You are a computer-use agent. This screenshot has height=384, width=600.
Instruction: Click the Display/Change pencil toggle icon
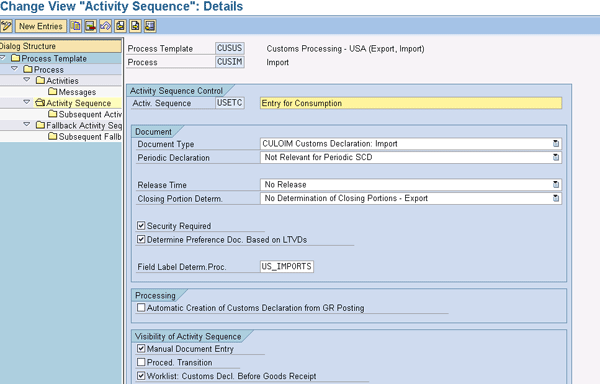6,26
